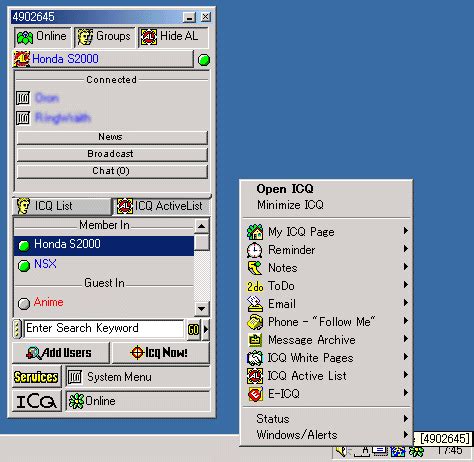Click the ICQ flower tray icon in taskbar
Screen dimensions: 474x462
point(417,452)
